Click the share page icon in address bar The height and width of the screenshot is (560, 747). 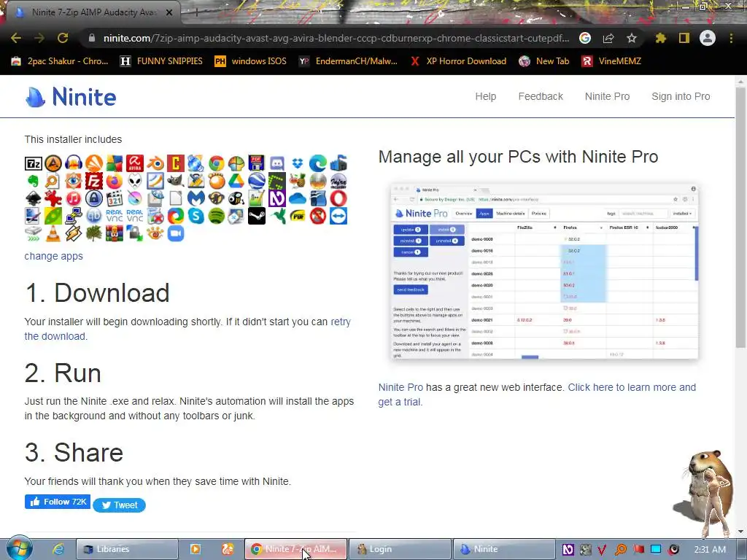[608, 38]
